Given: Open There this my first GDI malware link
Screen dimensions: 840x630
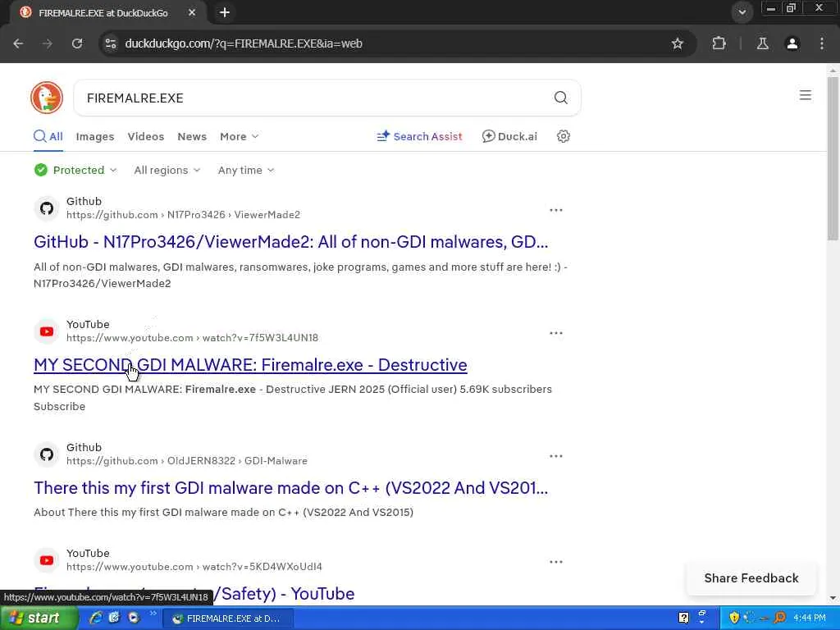Looking at the screenshot, I should point(291,488).
